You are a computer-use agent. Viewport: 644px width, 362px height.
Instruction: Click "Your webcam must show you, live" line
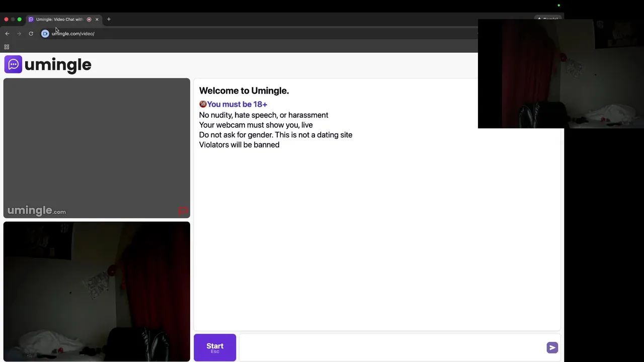click(256, 125)
